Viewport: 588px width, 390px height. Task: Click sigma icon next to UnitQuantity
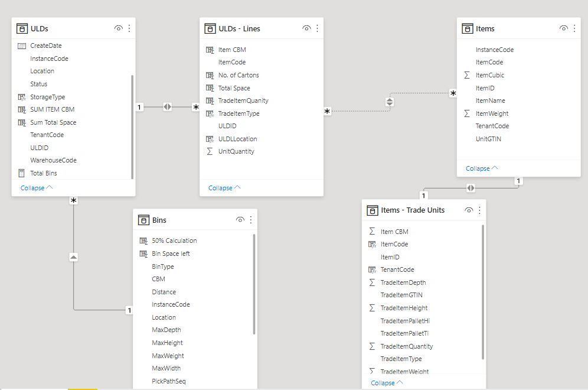[210, 151]
